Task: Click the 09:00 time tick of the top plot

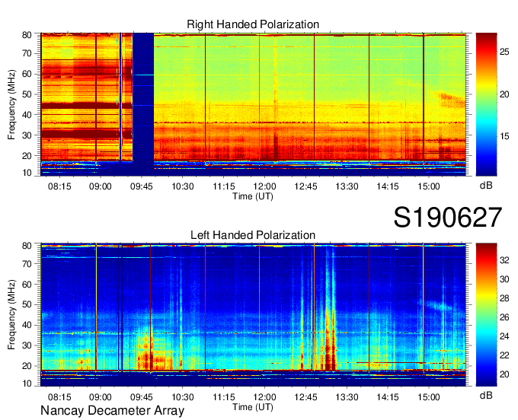Action: (101, 186)
